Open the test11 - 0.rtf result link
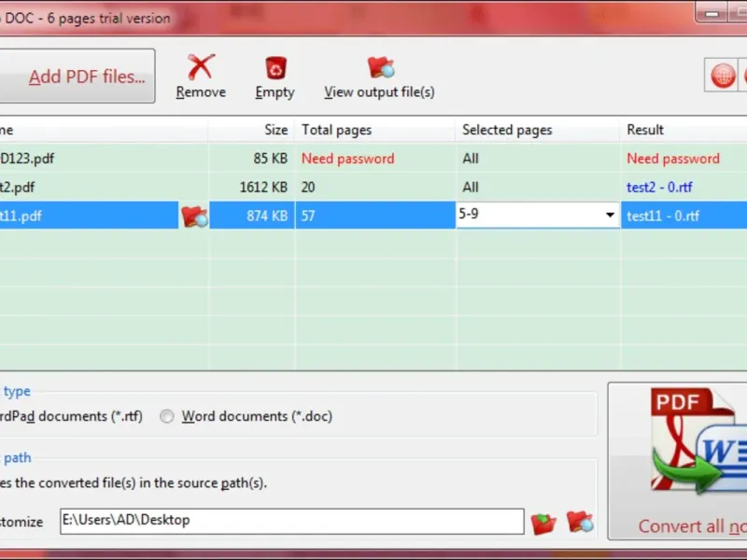The image size is (747, 560). (x=663, y=216)
